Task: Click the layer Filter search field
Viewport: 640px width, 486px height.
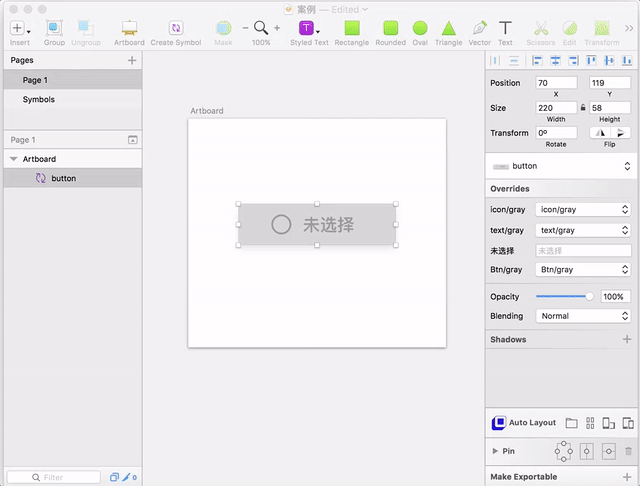Action: coord(54,477)
